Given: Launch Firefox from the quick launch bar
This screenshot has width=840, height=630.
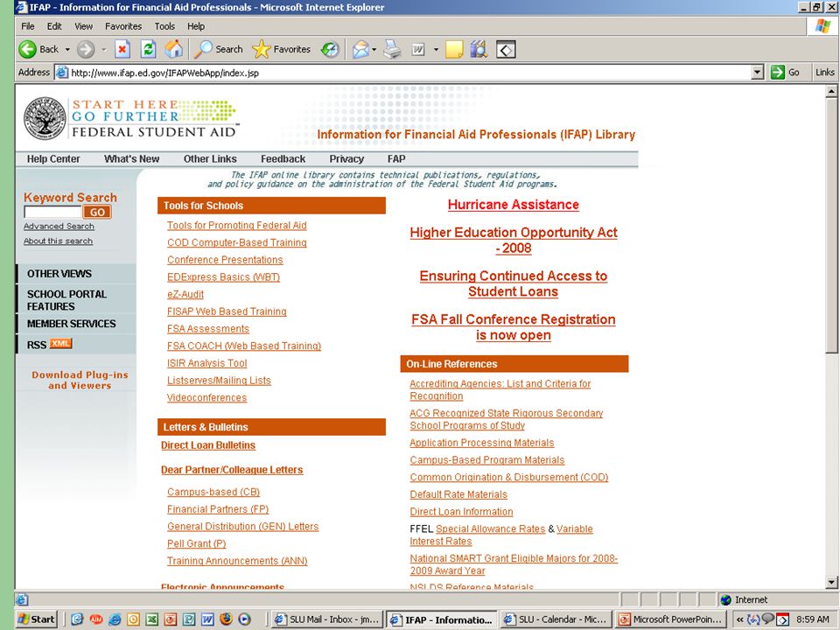Looking at the screenshot, I should (x=226, y=619).
